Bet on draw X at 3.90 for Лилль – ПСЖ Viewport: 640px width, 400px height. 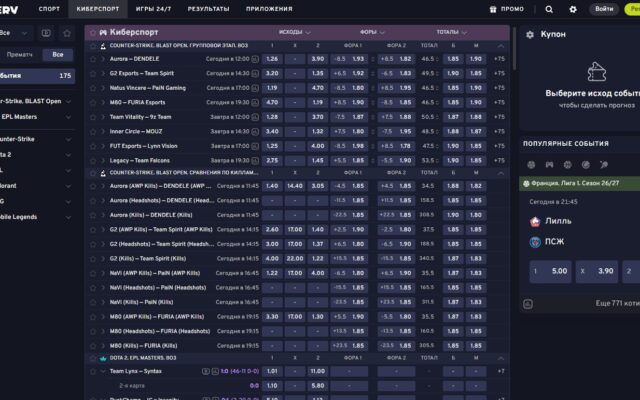click(597, 271)
